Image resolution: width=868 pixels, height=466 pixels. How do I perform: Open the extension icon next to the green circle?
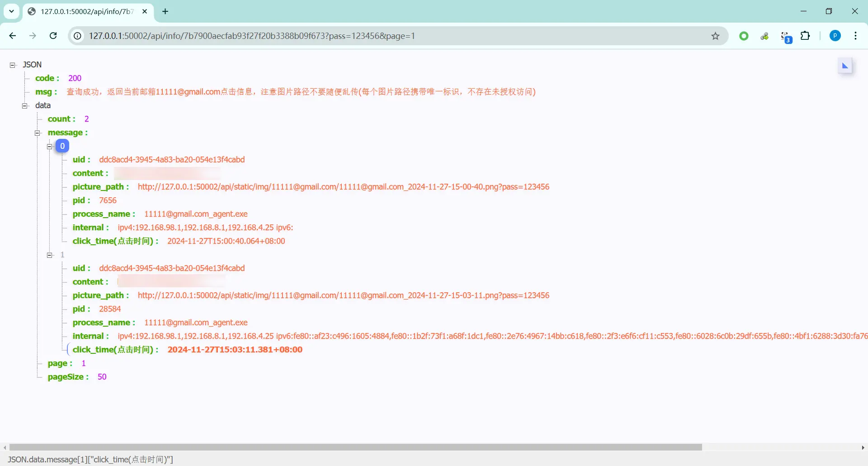(764, 36)
